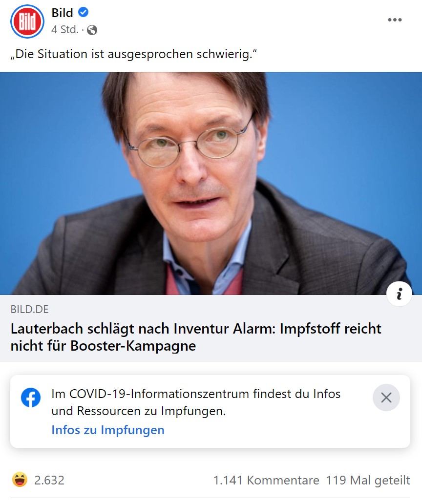Click the post caption quote text
Image resolution: width=422 pixels, height=504 pixels.
click(134, 54)
